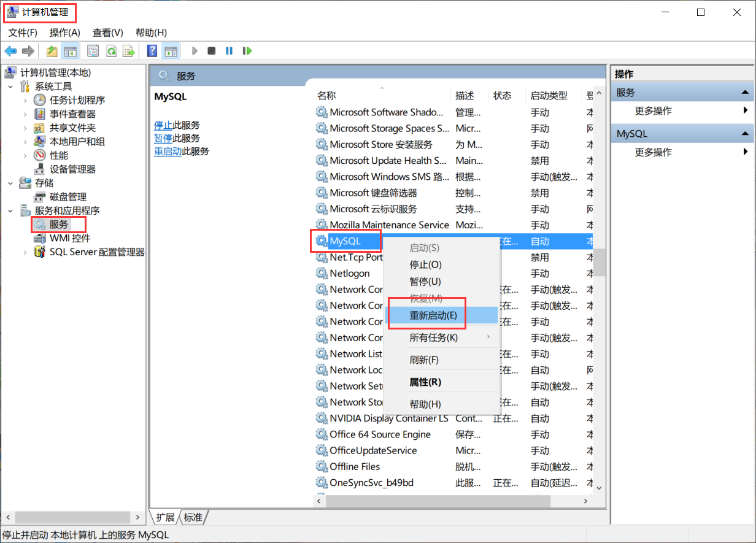
Task: Click the 停止 service link
Action: (163, 125)
